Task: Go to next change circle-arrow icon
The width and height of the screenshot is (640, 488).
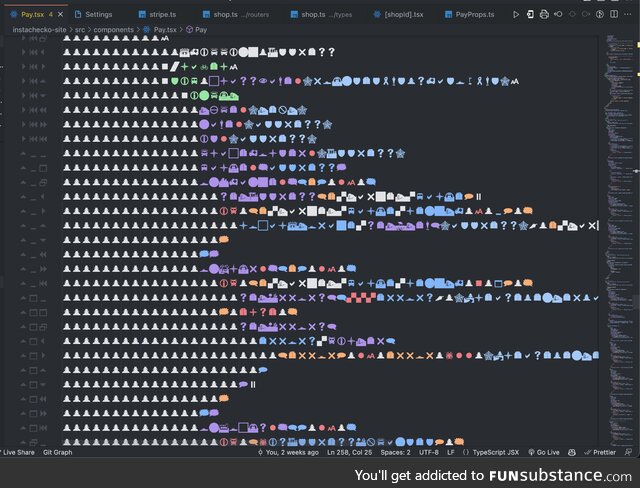Action: click(586, 15)
